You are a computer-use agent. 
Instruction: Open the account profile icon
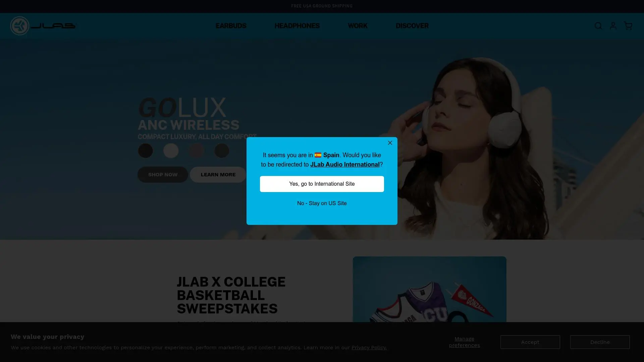pos(613,26)
